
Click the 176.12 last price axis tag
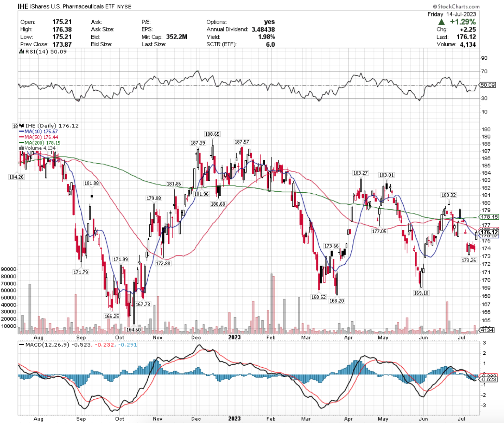coord(489,232)
